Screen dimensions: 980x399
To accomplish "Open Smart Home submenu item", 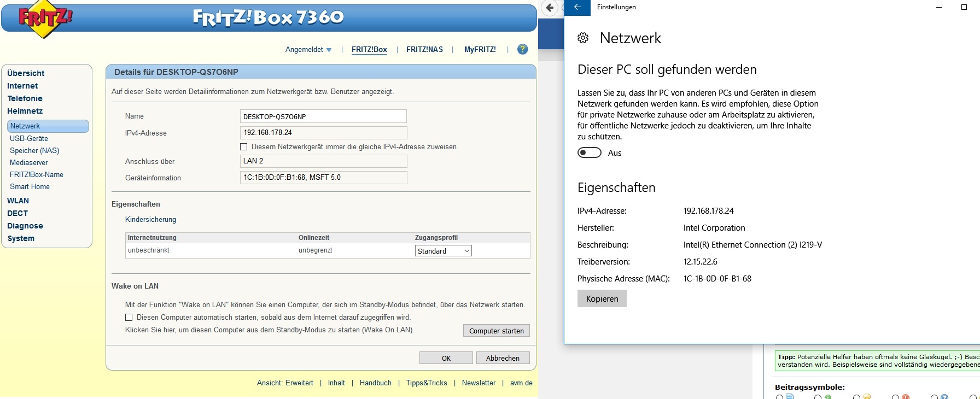I will pyautogui.click(x=30, y=187).
